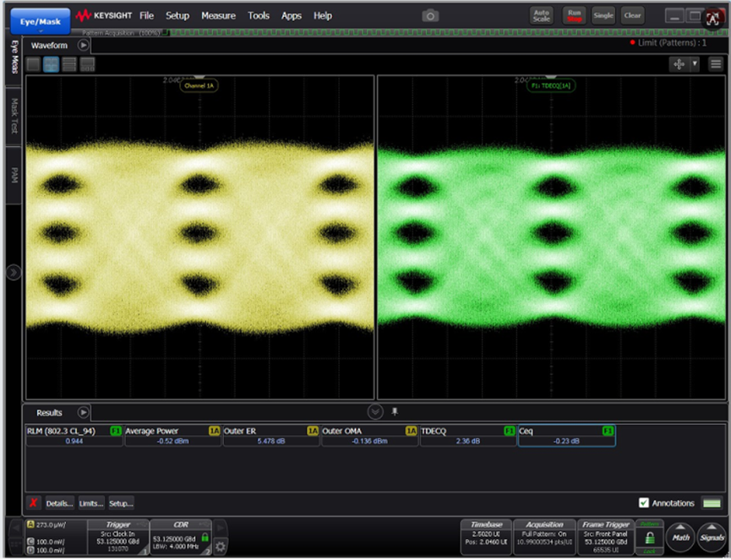Click the green color swatch beside Annotations
This screenshot has width=731, height=560.
713,503
